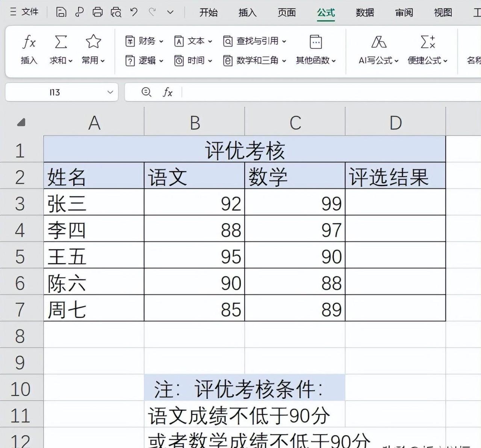Select column B header

pos(194,122)
